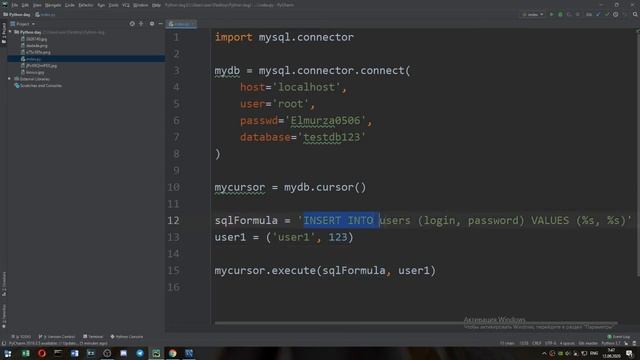Open the Git master branch popup
The height and width of the screenshot is (360, 640).
tap(588, 344)
